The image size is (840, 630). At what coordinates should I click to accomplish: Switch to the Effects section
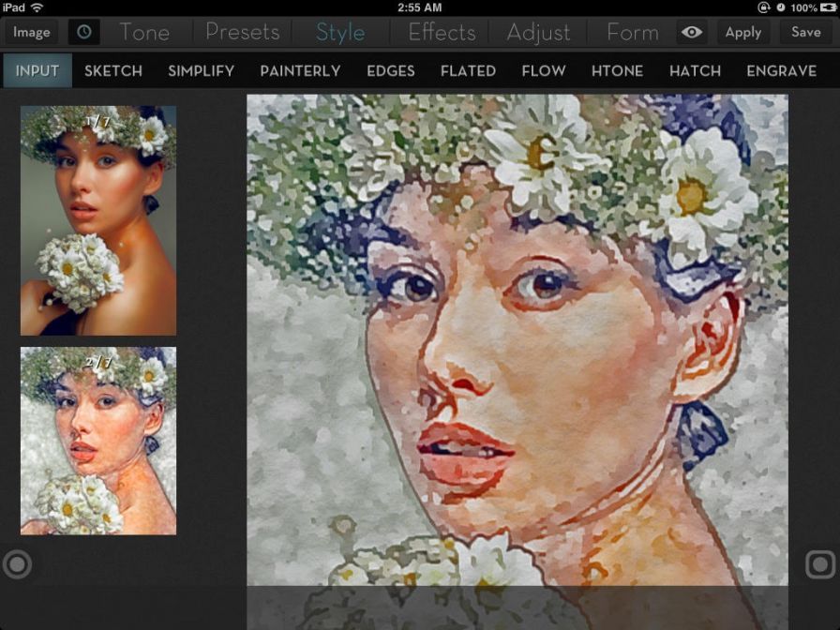(x=441, y=32)
